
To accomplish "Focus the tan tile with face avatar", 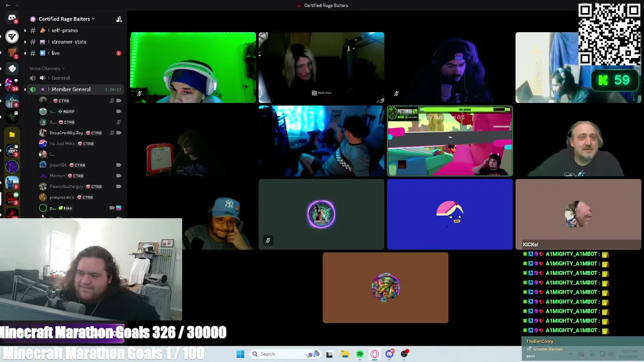I will tap(579, 215).
